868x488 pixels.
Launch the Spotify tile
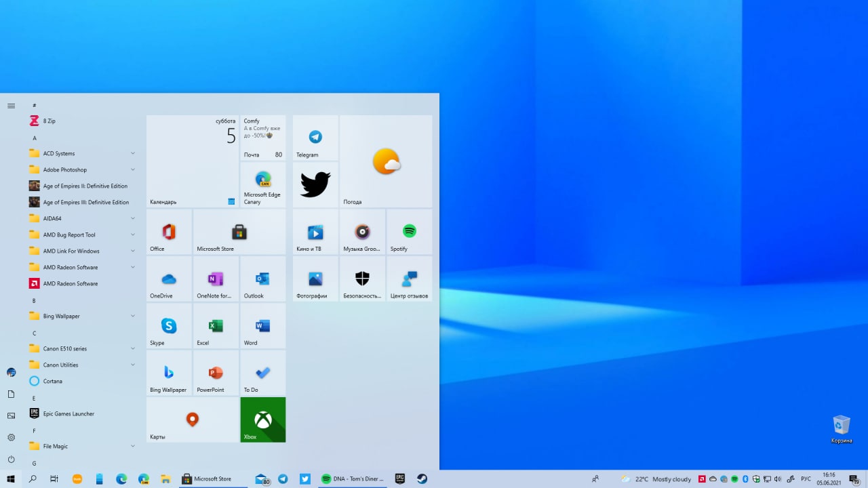410,232
